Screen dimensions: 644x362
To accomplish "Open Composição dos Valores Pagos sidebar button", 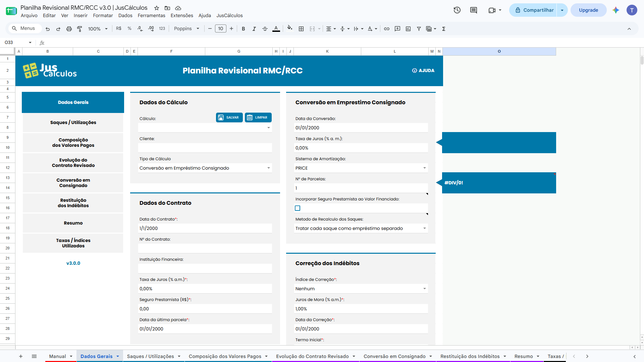I will [73, 142].
